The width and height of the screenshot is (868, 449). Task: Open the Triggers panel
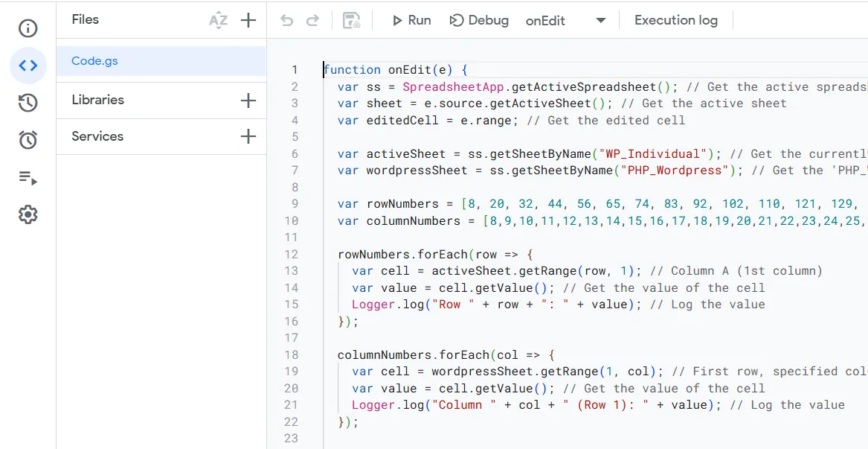click(x=28, y=140)
